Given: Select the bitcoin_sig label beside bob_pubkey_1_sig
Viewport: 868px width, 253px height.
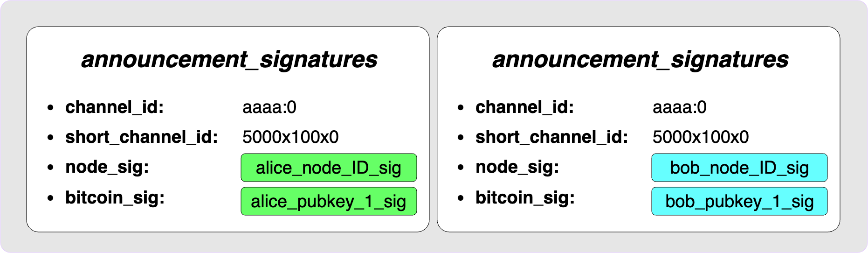Looking at the screenshot, I should (x=525, y=198).
